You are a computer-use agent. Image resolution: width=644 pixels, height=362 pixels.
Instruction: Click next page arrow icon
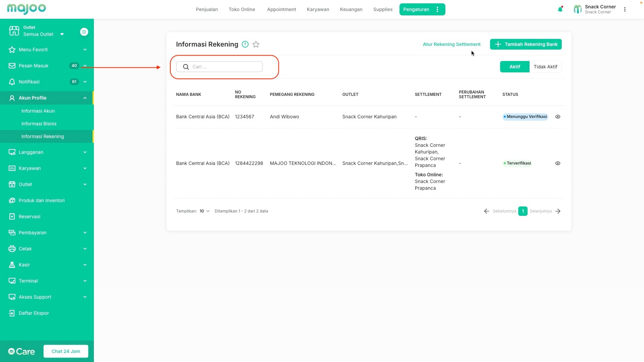point(558,211)
